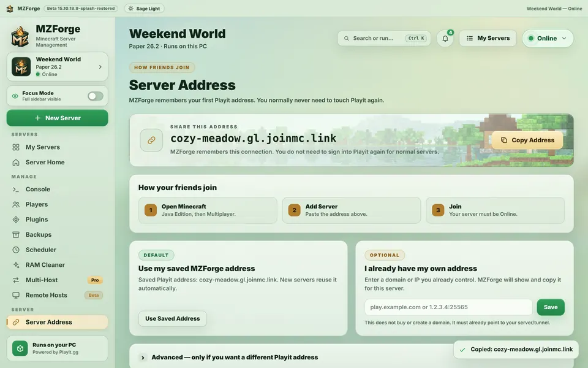
Task: Click the Weekend World — Online status text
Action: click(x=554, y=8)
